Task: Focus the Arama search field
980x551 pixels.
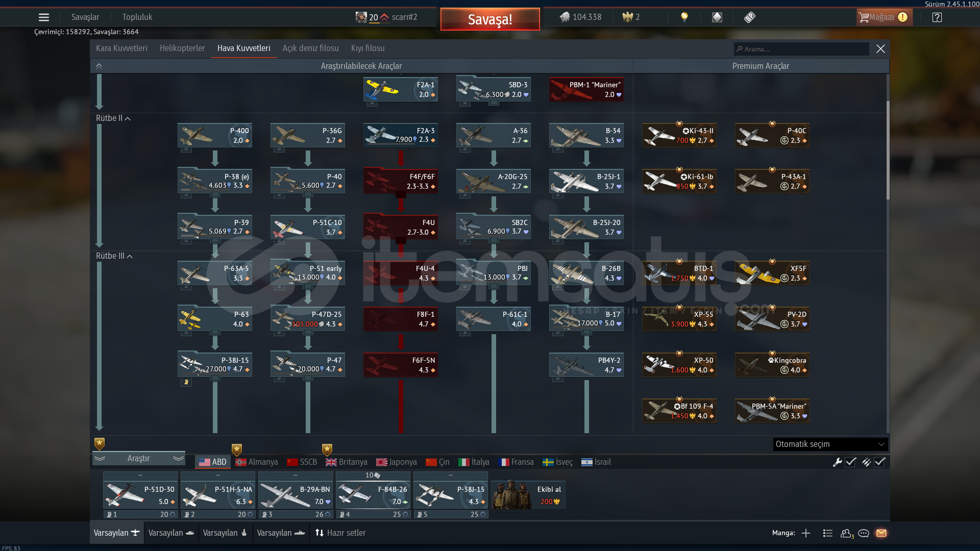Action: coord(801,49)
